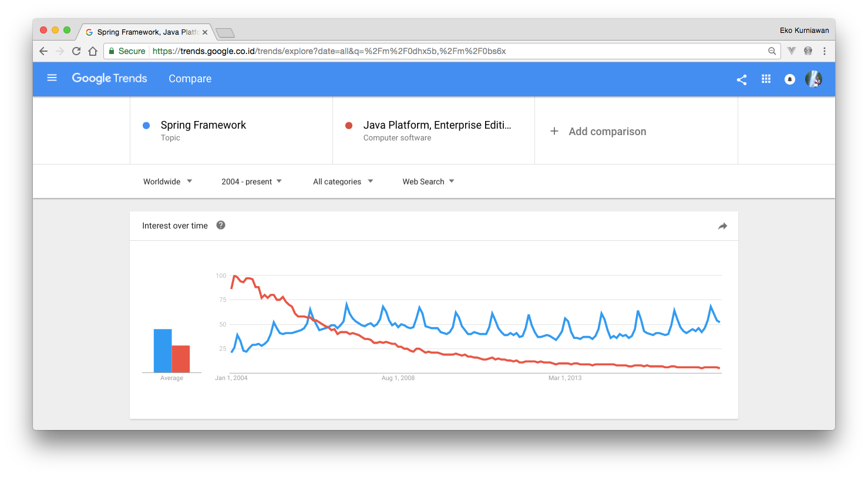Click the Compare menu item in the header
The height and width of the screenshot is (477, 868).
[190, 78]
